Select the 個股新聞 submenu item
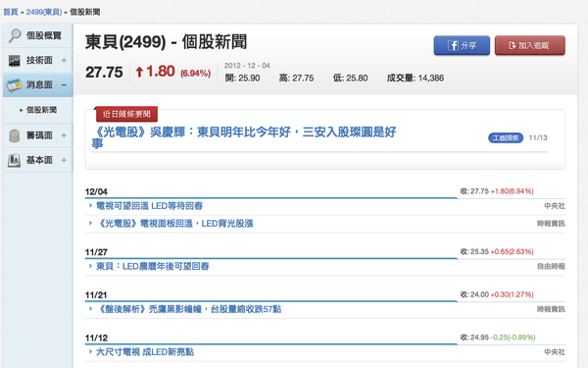This screenshot has height=368, width=588. [41, 110]
